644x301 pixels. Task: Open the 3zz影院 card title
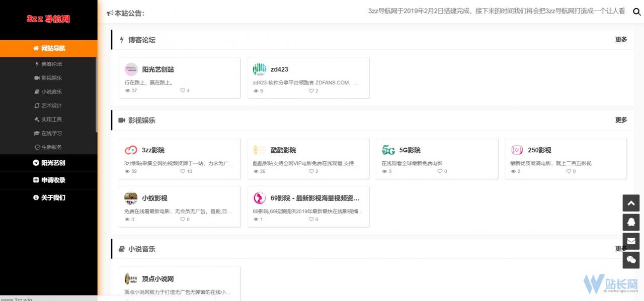(x=153, y=150)
